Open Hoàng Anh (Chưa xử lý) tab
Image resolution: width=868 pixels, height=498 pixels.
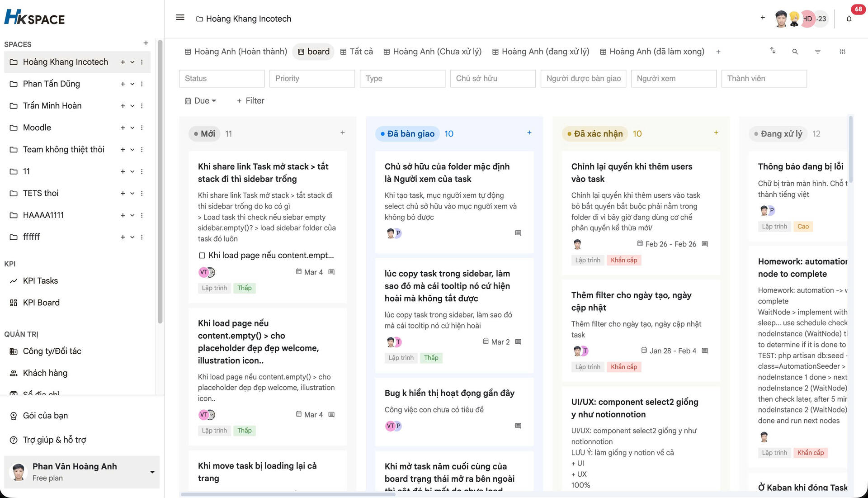tap(432, 52)
